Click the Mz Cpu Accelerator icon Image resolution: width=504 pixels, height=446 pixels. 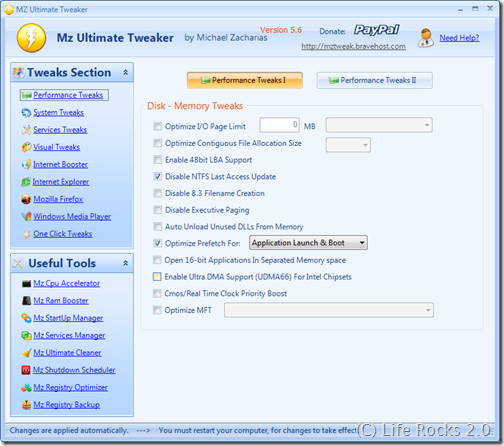(x=26, y=284)
